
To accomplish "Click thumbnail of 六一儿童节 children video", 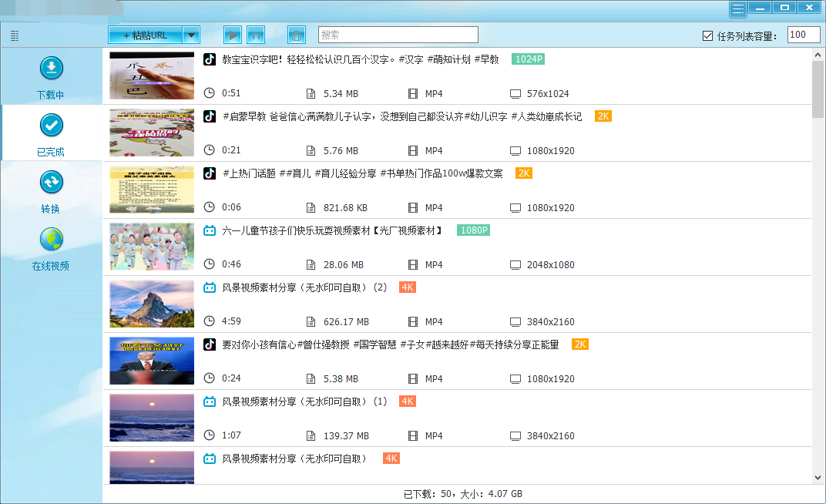I will coord(152,247).
